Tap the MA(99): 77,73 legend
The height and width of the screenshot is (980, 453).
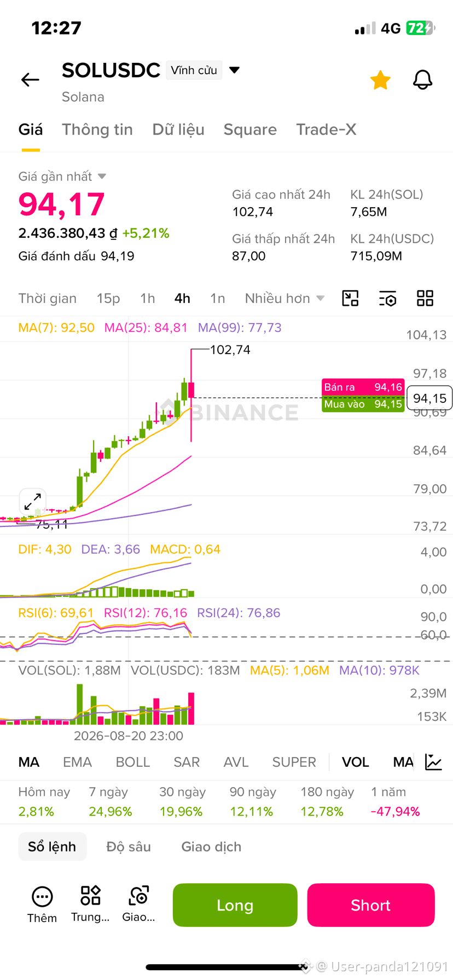(x=240, y=327)
